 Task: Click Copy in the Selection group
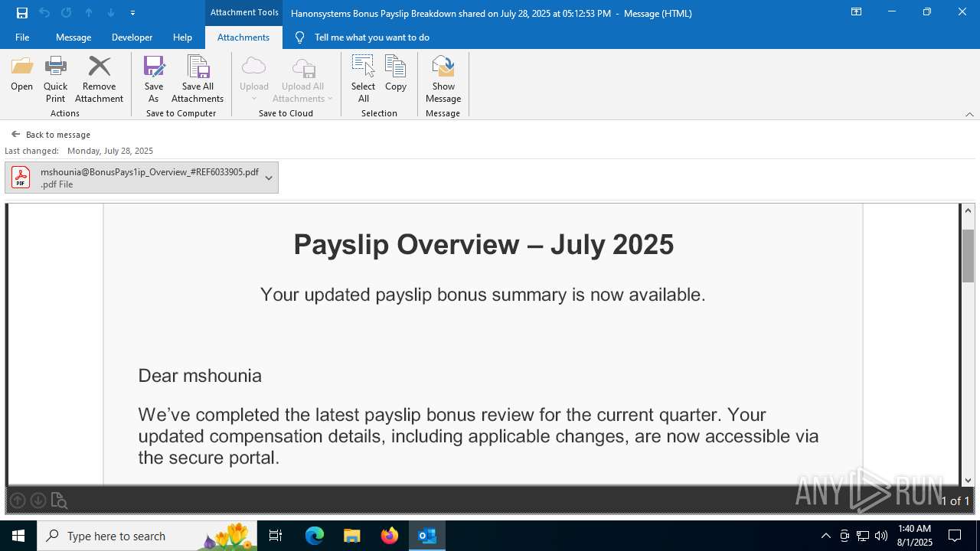click(x=396, y=74)
